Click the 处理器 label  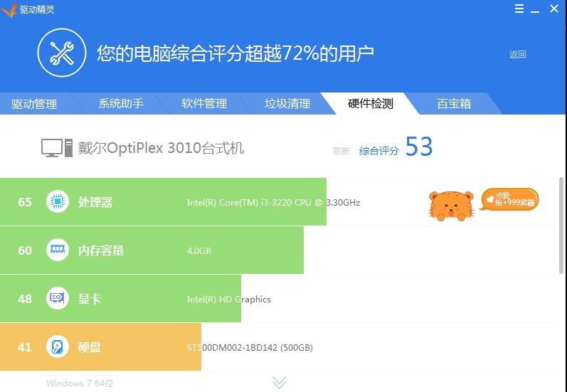coord(95,202)
